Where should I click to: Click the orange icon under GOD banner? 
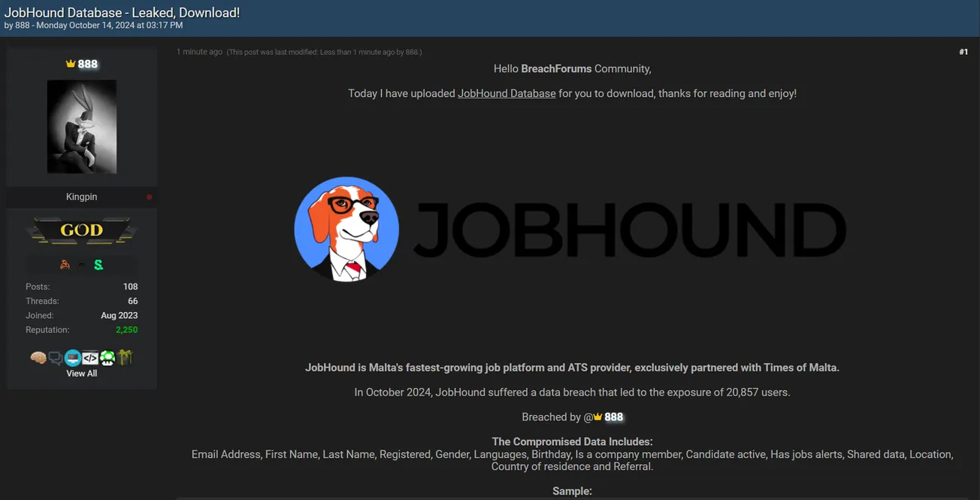coord(65,265)
